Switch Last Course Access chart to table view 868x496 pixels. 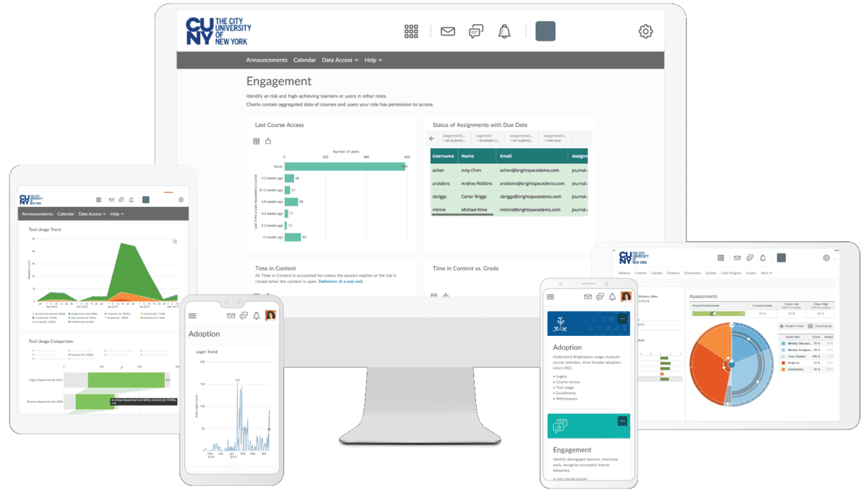coord(256,140)
